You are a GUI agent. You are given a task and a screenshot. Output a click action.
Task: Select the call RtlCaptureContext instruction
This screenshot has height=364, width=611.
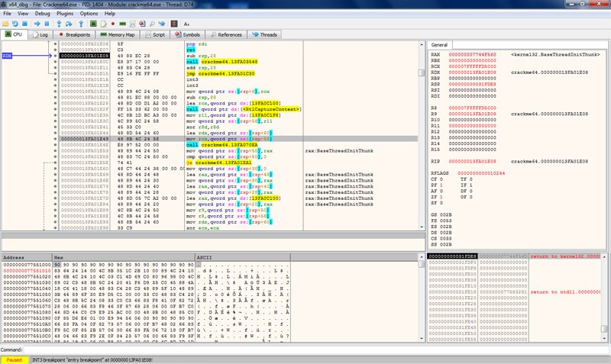pyautogui.click(x=244, y=109)
